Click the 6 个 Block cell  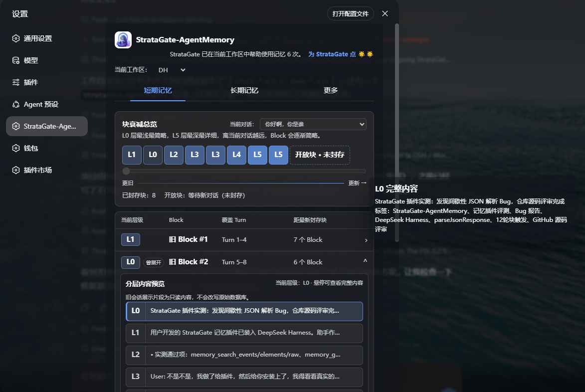(x=308, y=262)
